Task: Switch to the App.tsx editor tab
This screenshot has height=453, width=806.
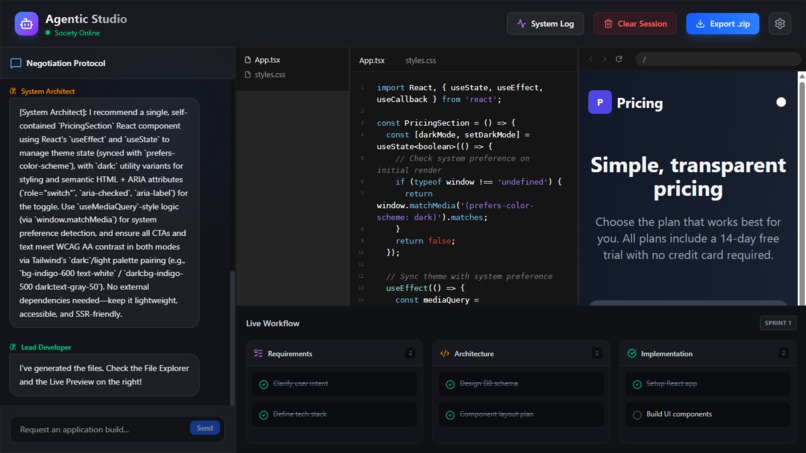Action: (372, 60)
